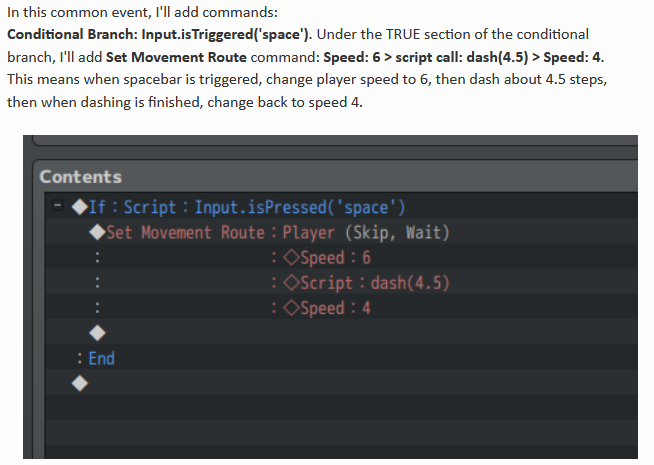
Task: Click the End line of the branch
Action: coord(101,358)
